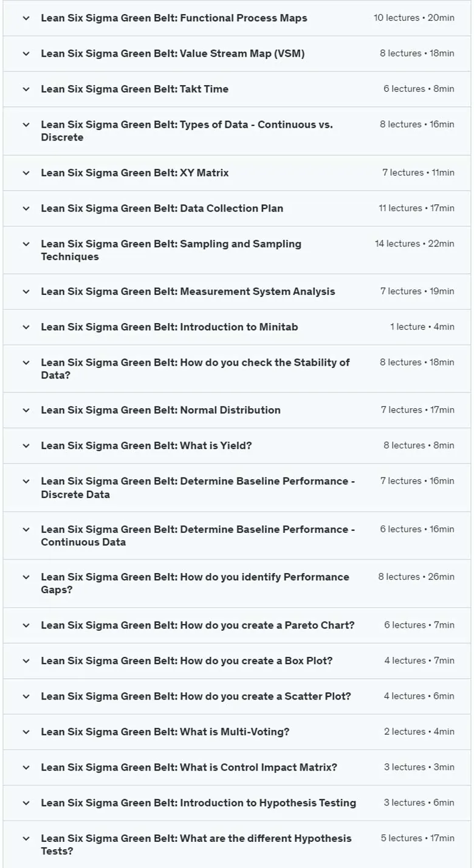Expand the Data Collection Plan chevron

coord(26,208)
